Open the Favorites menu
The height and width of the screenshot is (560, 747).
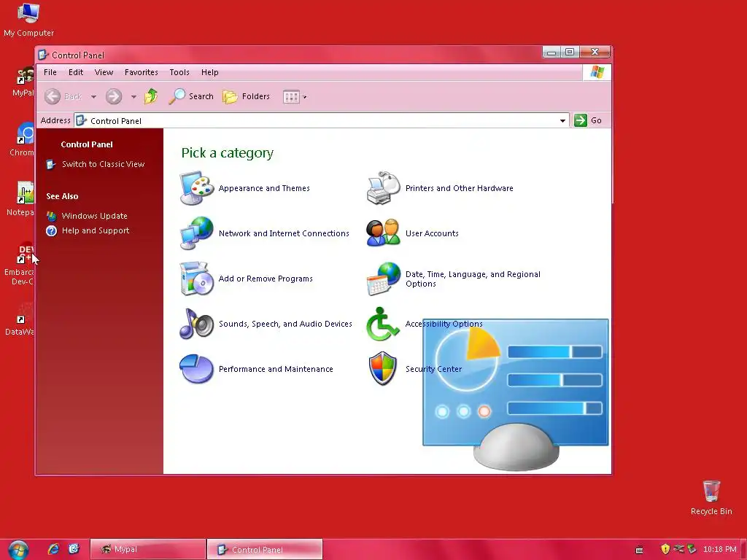coord(141,72)
